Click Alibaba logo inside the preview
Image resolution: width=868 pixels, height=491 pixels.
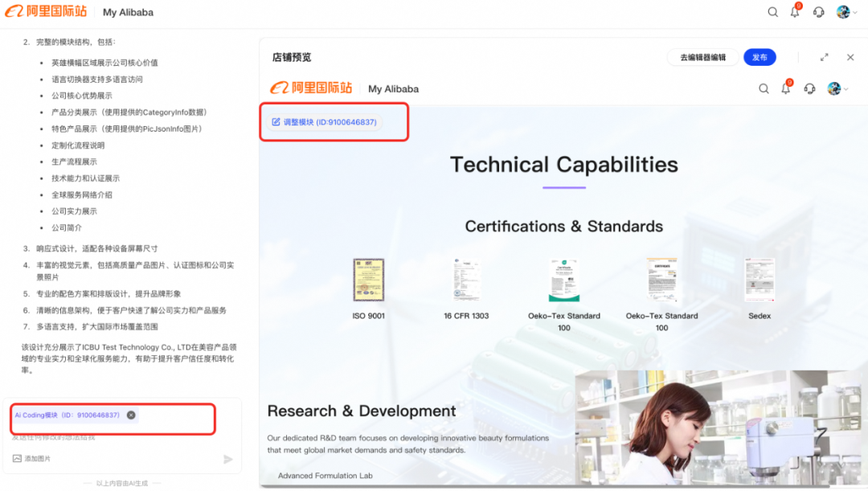(x=311, y=88)
